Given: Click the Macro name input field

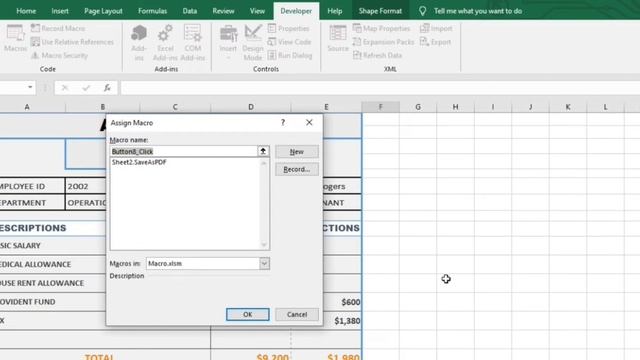Looking at the screenshot, I should [x=184, y=151].
